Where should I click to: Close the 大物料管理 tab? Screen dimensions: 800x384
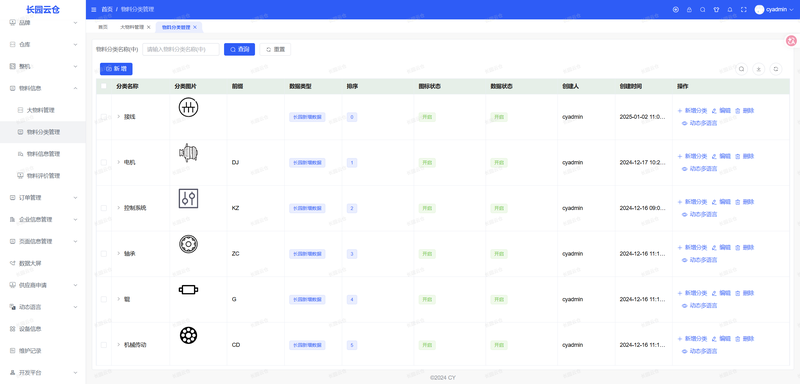click(x=148, y=27)
